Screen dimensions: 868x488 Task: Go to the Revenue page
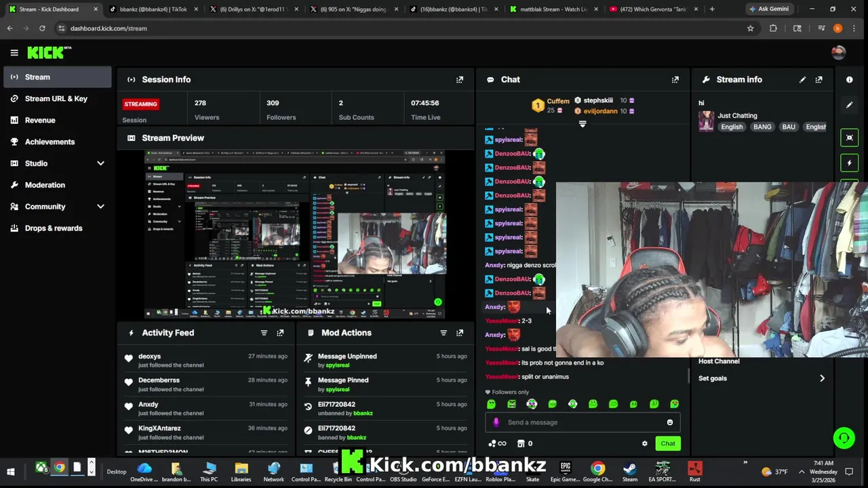click(57, 121)
